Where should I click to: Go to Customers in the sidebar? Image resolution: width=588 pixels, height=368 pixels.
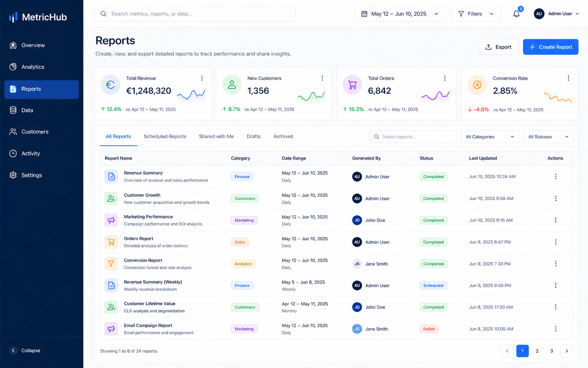42,132
